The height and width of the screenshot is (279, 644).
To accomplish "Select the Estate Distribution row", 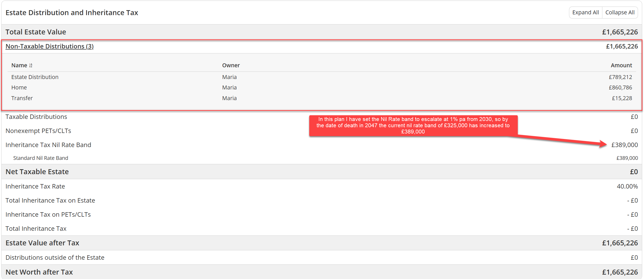I will pyautogui.click(x=35, y=77).
